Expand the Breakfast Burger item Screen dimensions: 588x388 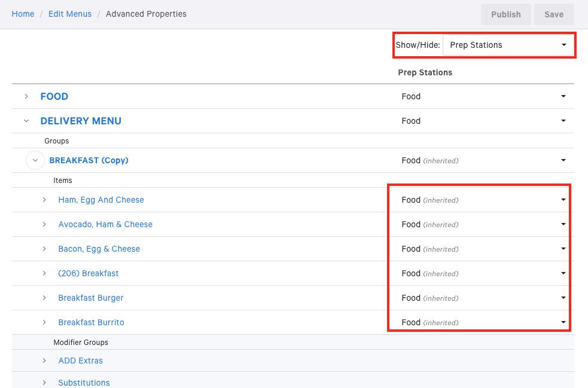click(44, 298)
